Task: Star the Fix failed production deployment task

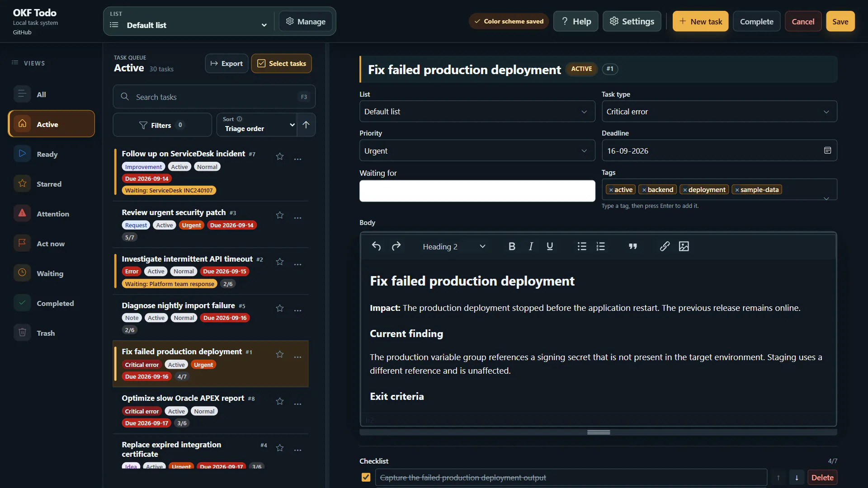Action: [280, 354]
